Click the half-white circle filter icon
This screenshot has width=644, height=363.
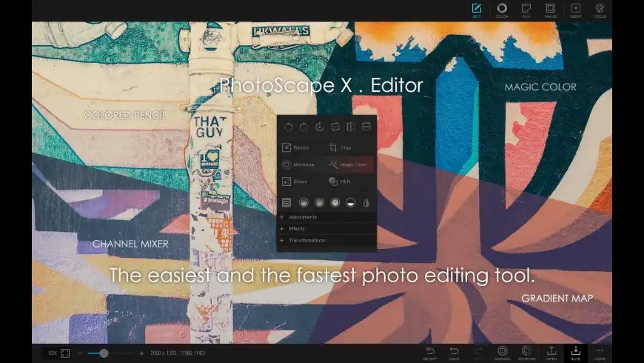350,202
